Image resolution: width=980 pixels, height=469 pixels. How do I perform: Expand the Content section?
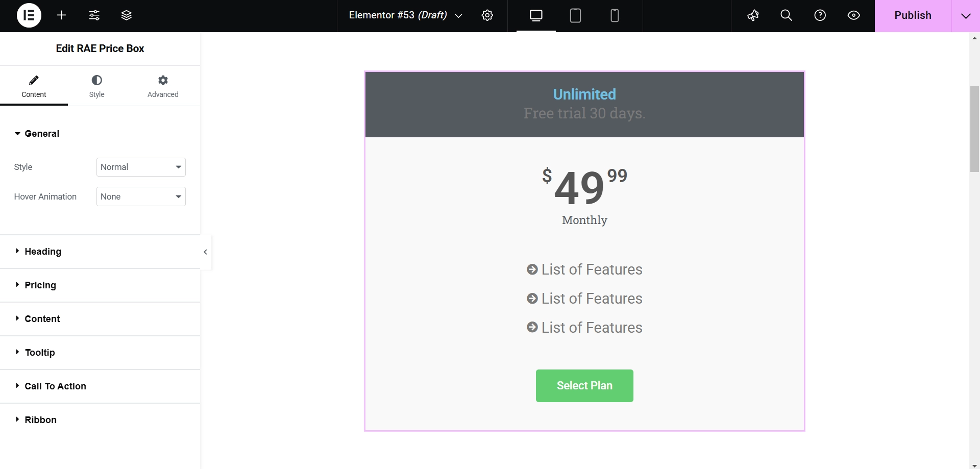[x=100, y=319]
